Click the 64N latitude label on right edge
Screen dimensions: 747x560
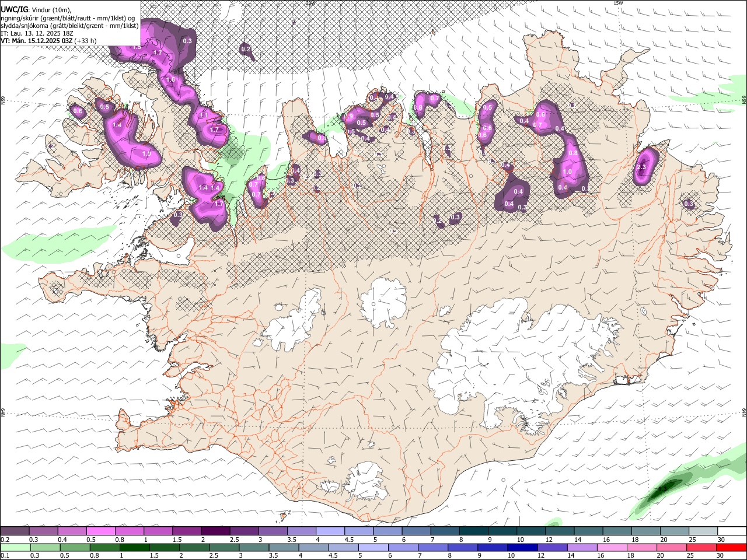744,412
